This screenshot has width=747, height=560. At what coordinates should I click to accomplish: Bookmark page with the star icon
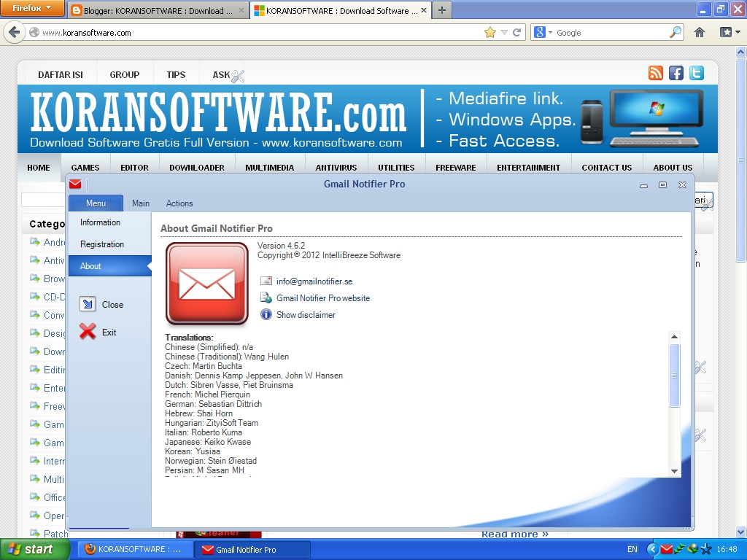coord(489,32)
